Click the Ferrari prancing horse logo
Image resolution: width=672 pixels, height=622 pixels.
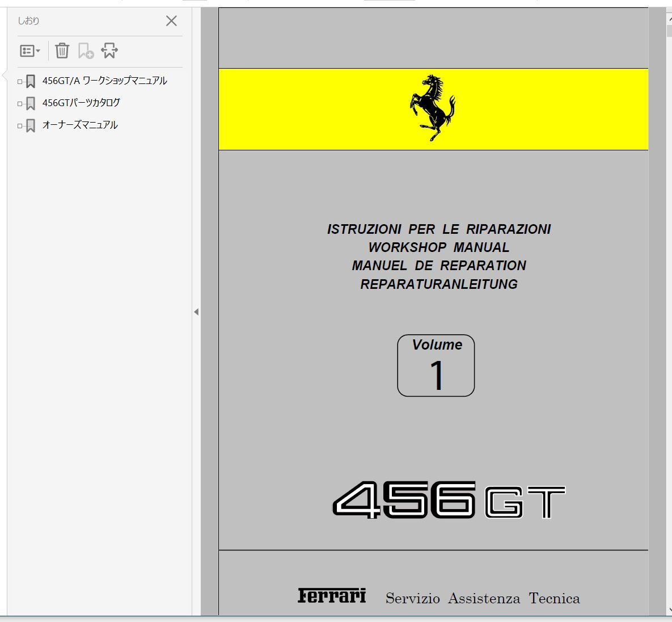(433, 108)
